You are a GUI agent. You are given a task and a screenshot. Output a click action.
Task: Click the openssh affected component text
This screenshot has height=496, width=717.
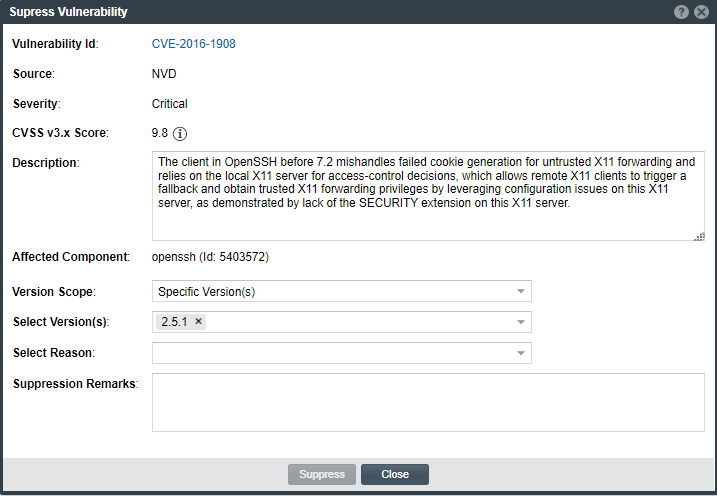[210, 257]
